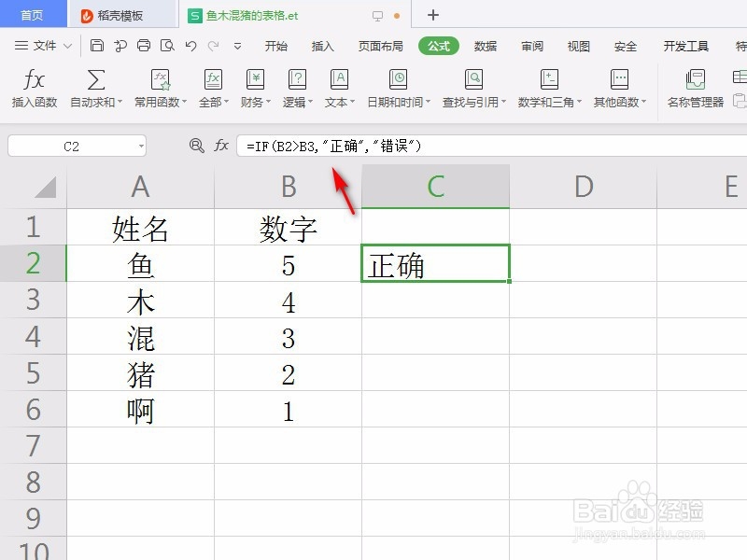
Task: Select cell C2 containing 正确
Action: (435, 263)
